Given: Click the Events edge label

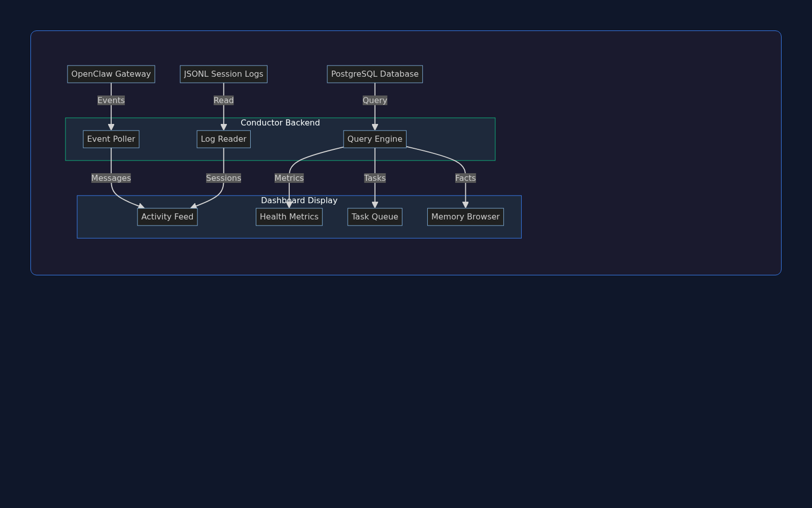Looking at the screenshot, I should [x=111, y=101].
